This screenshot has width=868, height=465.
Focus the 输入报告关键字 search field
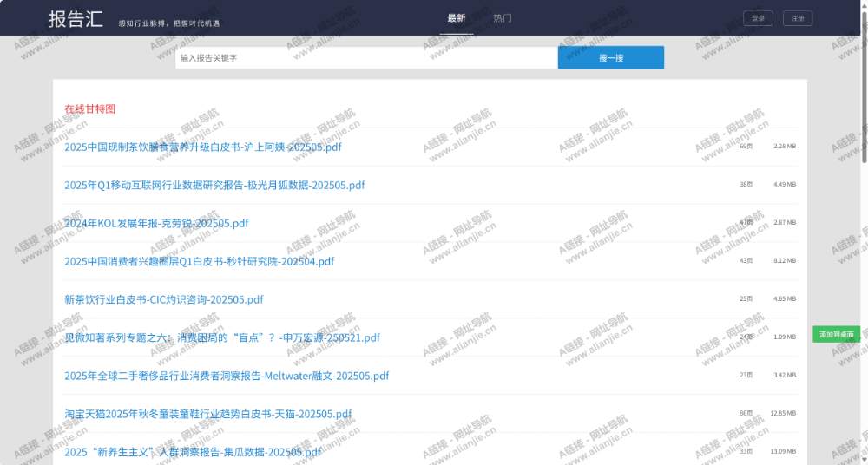(366, 57)
